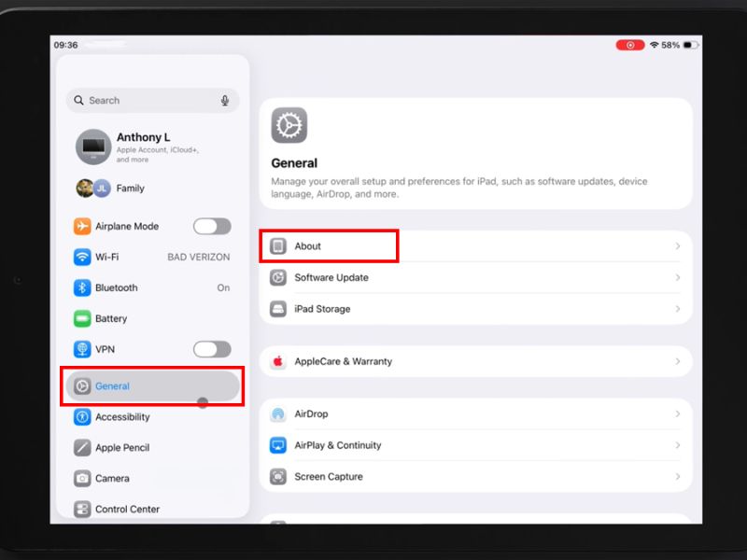The width and height of the screenshot is (747, 560).
Task: Expand AppleCare & Warranty chevron
Action: click(678, 361)
